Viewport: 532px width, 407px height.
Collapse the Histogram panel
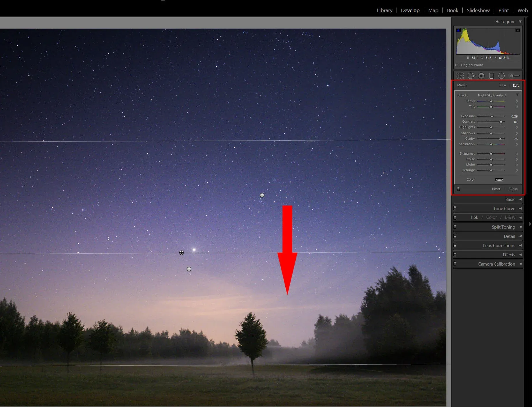(x=521, y=21)
